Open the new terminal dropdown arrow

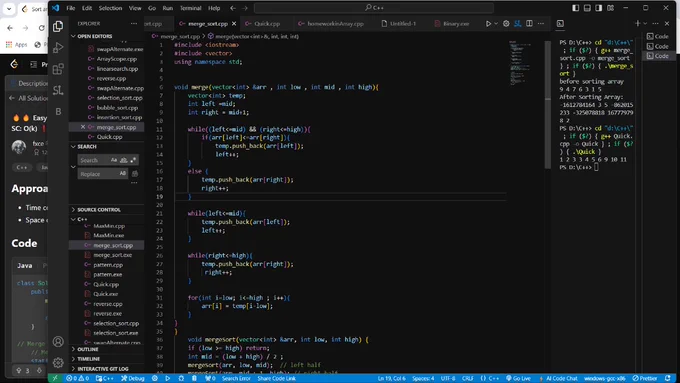(645, 23)
